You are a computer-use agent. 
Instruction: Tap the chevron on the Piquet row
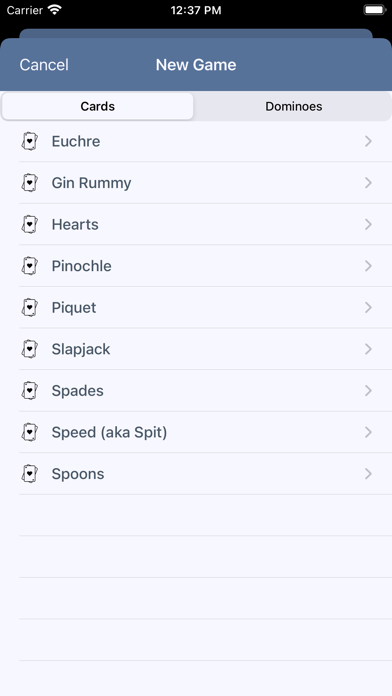pyautogui.click(x=368, y=308)
